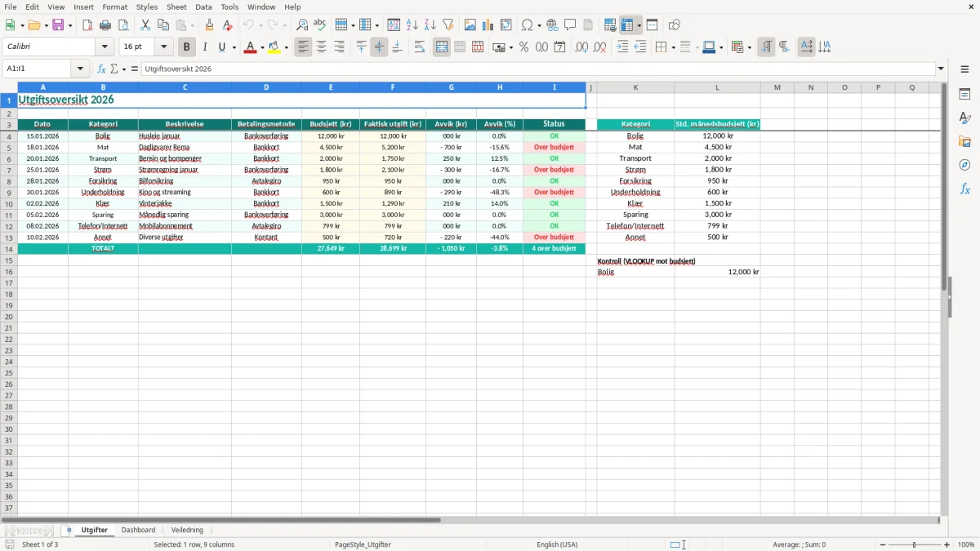The height and width of the screenshot is (551, 980).
Task: Expand the Borders dropdown arrow
Action: click(673, 47)
